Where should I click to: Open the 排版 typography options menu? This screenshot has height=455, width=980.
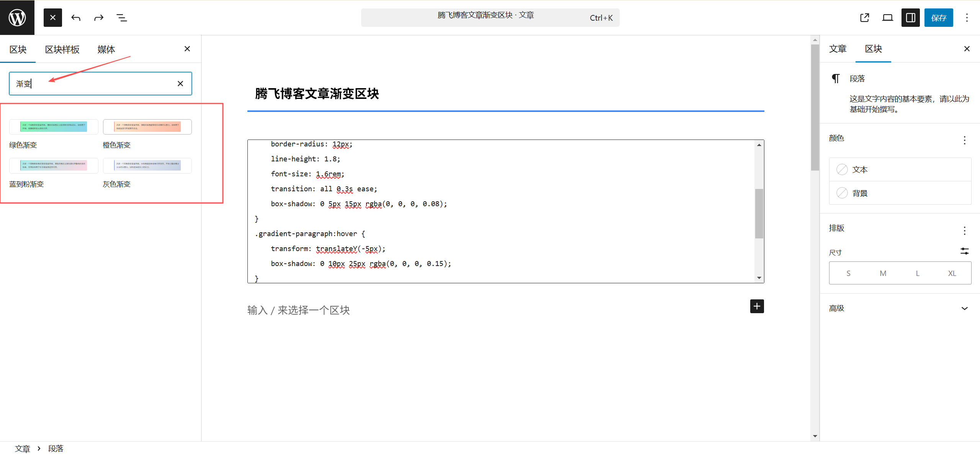point(964,230)
